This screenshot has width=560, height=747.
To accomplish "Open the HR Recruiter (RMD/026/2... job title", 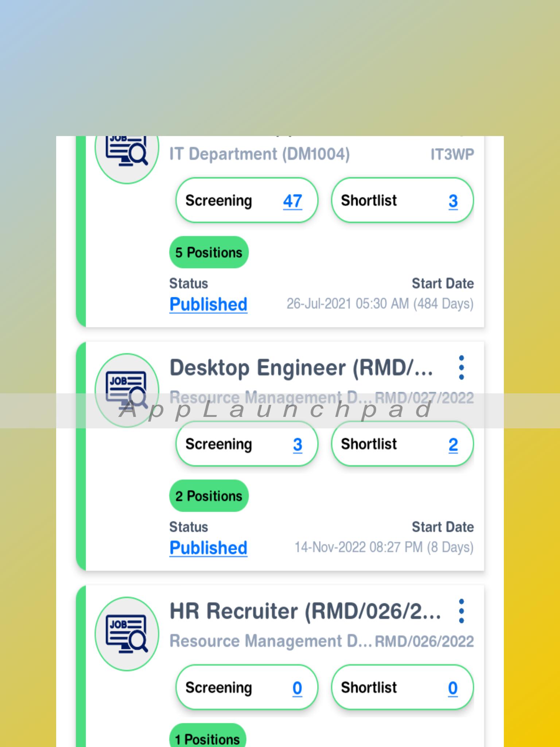I will 305,611.
